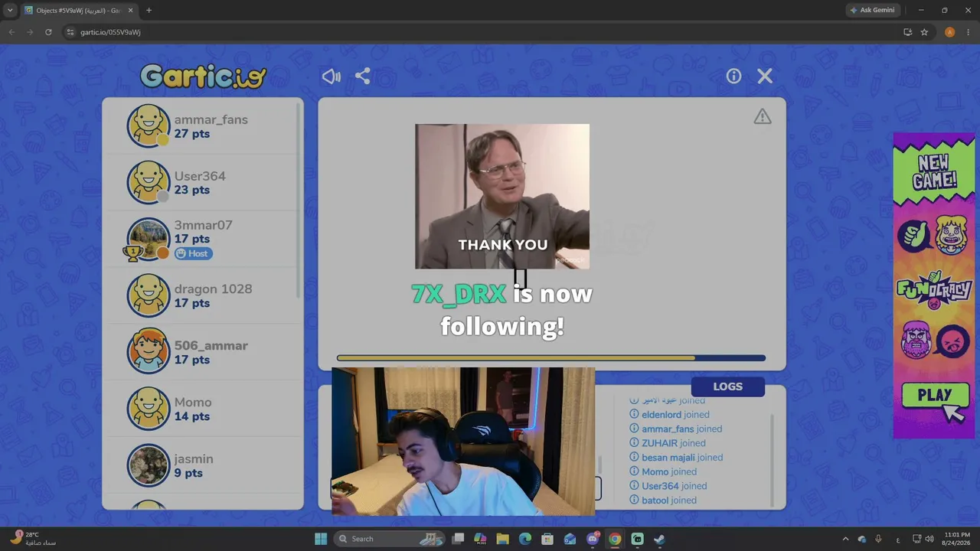This screenshot has height=551, width=980.
Task: Open the weather widget showing 28°C
Action: click(33, 539)
